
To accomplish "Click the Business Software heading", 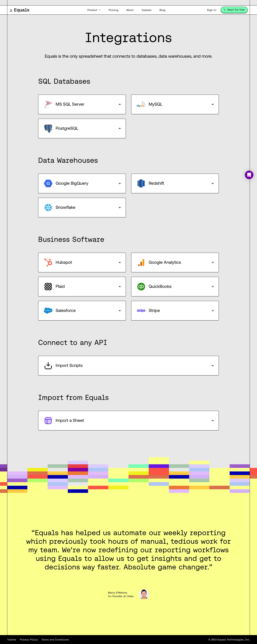I will (71, 239).
